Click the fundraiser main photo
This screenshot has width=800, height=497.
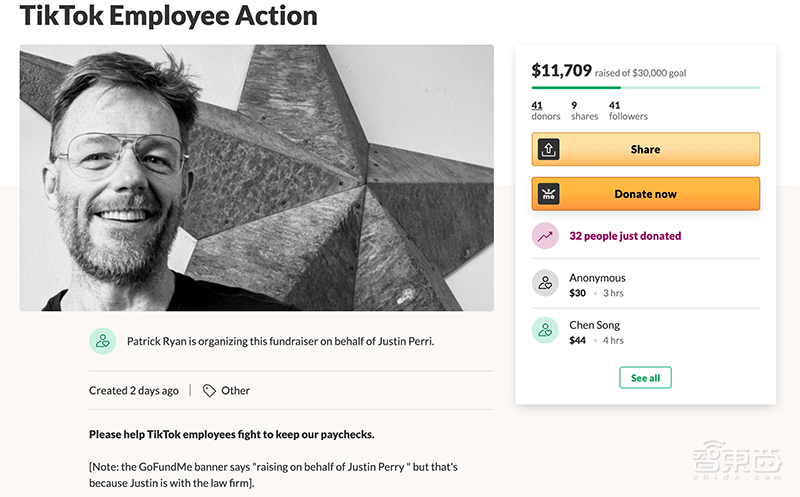(x=256, y=177)
